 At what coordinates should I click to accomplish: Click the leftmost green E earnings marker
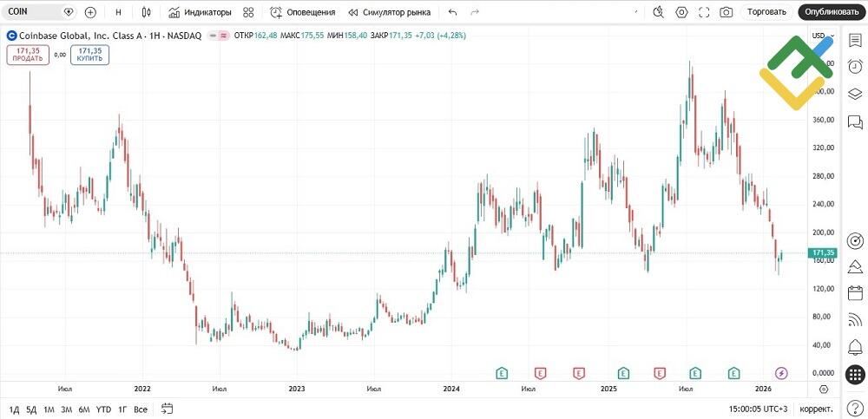502,373
